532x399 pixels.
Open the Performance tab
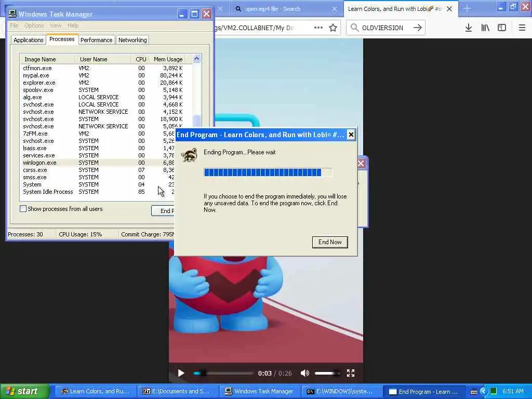96,40
